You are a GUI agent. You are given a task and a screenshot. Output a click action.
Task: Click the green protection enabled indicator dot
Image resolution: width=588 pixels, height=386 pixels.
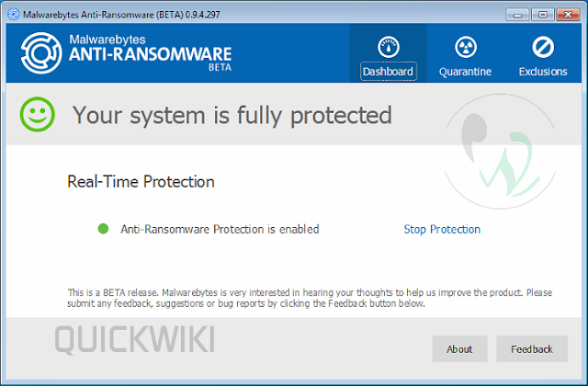pos(103,229)
